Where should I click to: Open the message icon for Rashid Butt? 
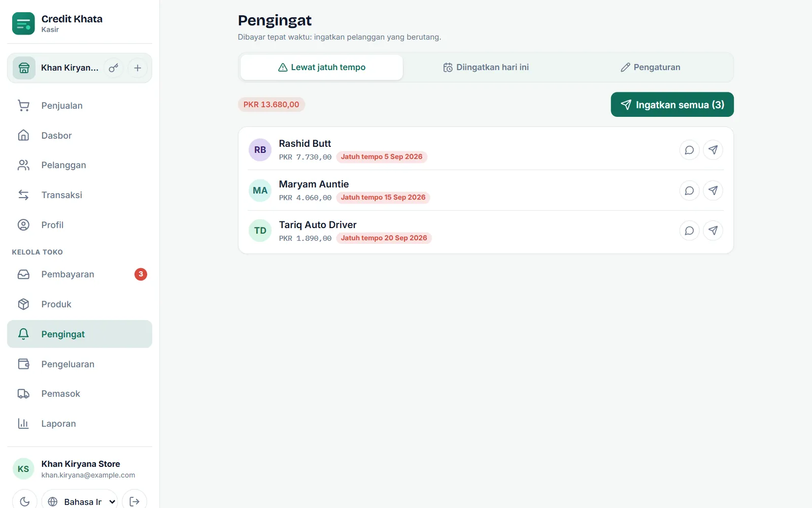point(689,150)
